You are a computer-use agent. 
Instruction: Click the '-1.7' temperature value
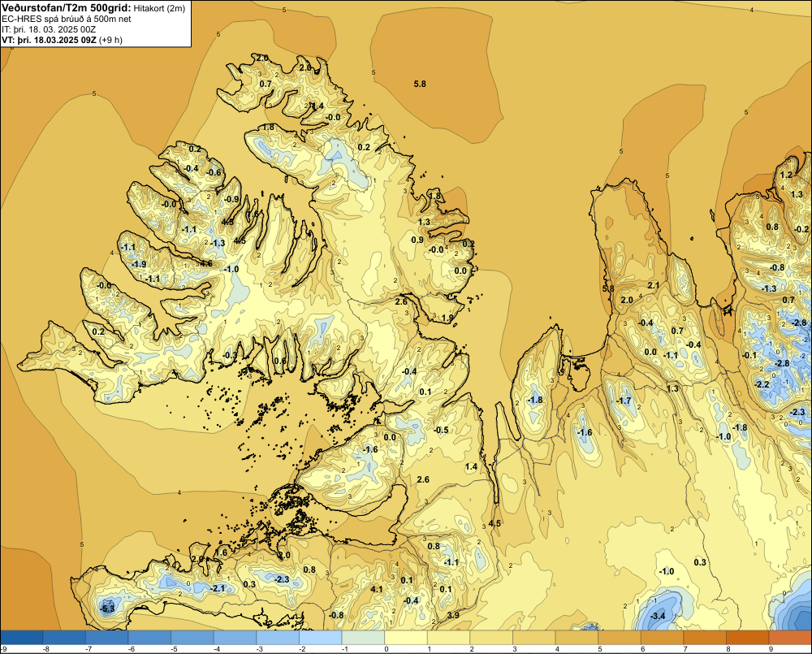[x=624, y=401]
